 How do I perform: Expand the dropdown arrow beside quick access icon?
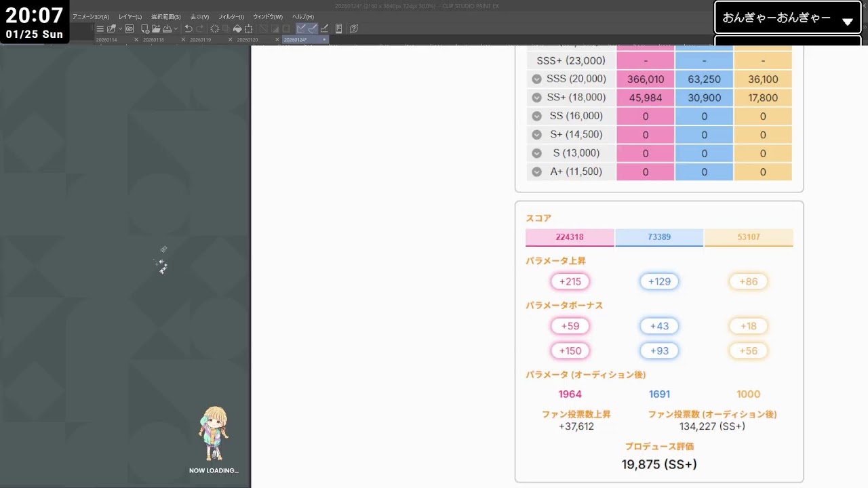click(x=120, y=28)
